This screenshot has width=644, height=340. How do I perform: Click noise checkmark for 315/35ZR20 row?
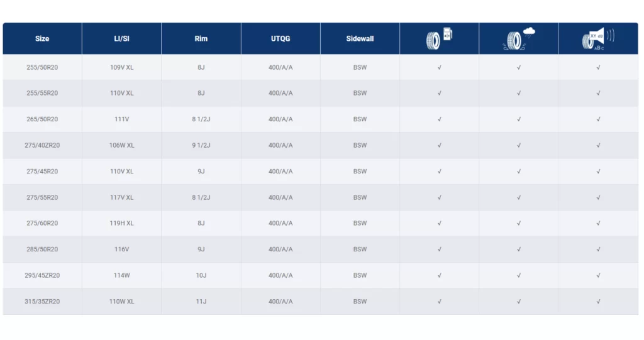[x=599, y=302]
